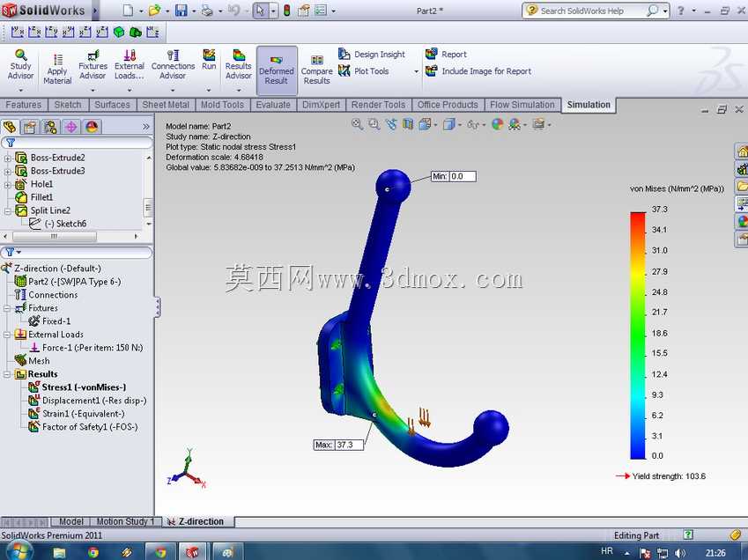The image size is (748, 560).
Task: Open the Windows Start button
Action: 19,552
